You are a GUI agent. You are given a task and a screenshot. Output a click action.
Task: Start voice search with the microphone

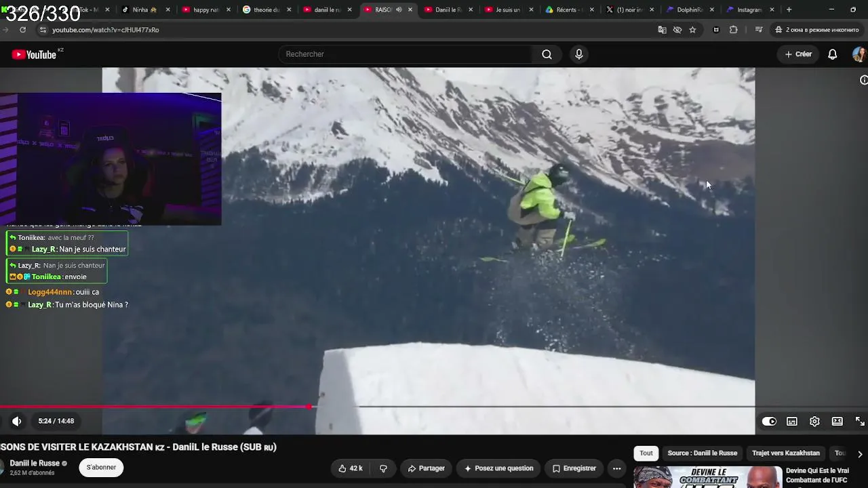point(578,54)
